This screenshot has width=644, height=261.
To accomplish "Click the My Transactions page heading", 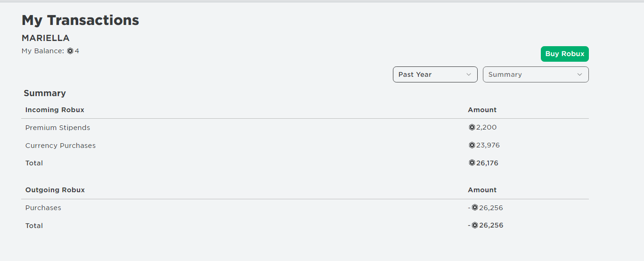I will tap(81, 20).
